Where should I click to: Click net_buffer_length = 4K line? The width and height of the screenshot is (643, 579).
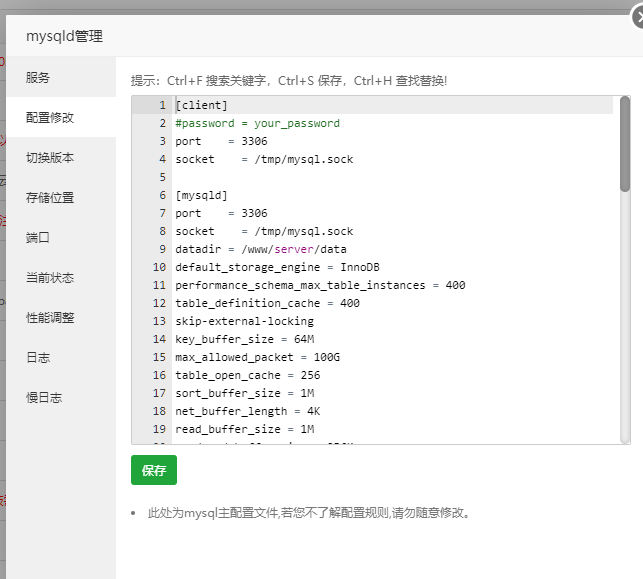click(248, 412)
